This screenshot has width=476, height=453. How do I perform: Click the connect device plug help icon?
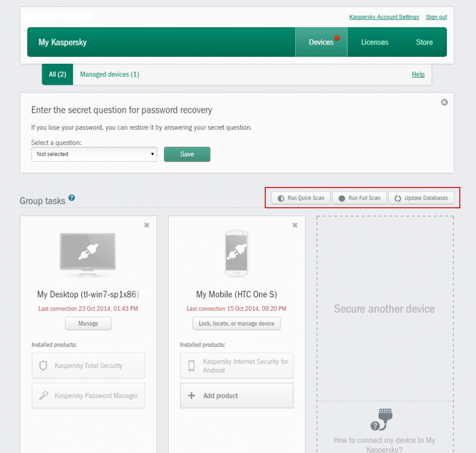pyautogui.click(x=382, y=420)
